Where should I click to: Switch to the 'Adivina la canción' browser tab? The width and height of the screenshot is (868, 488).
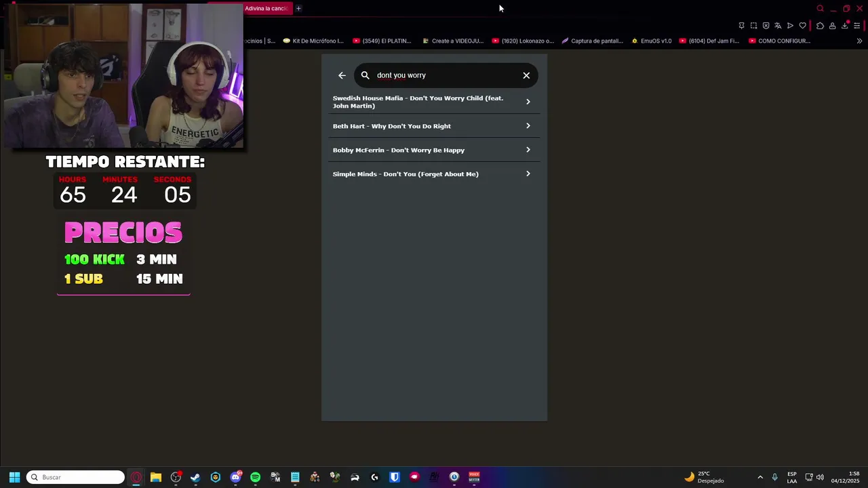click(267, 8)
